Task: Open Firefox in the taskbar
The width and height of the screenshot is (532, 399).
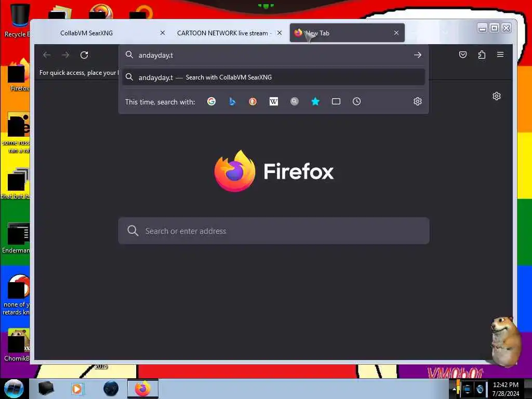Action: click(143, 389)
